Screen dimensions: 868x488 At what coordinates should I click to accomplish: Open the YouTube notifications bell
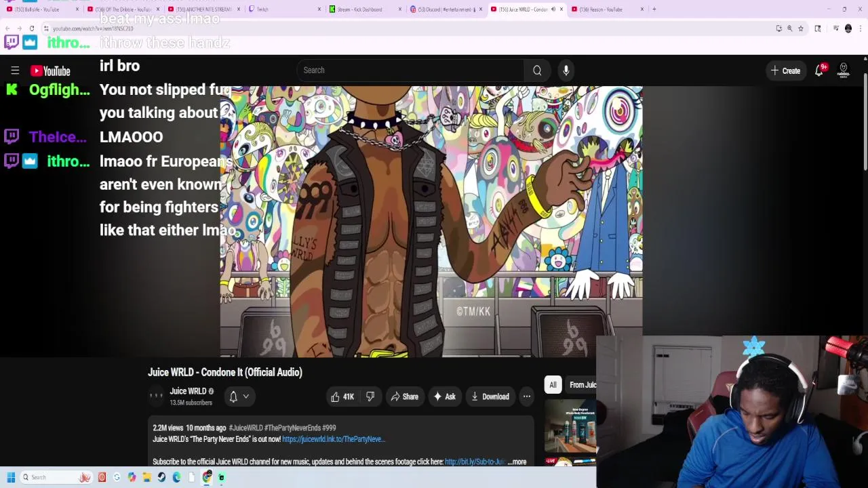819,70
